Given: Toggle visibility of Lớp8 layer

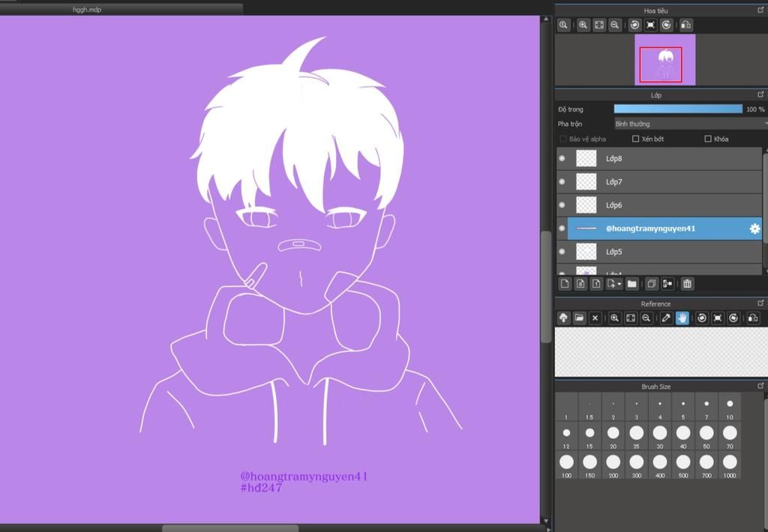Looking at the screenshot, I should point(562,159).
